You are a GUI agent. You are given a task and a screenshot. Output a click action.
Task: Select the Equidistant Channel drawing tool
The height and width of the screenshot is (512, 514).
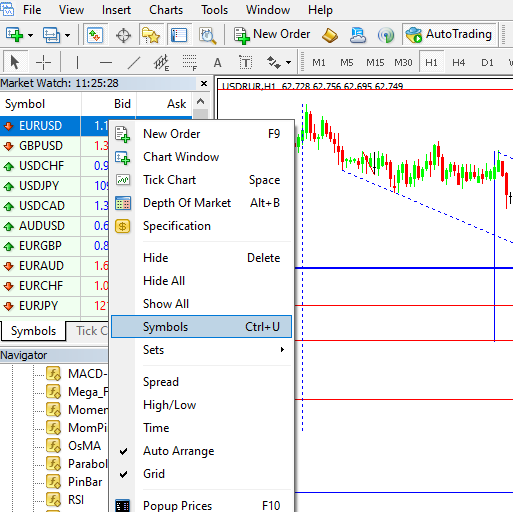click(x=161, y=62)
